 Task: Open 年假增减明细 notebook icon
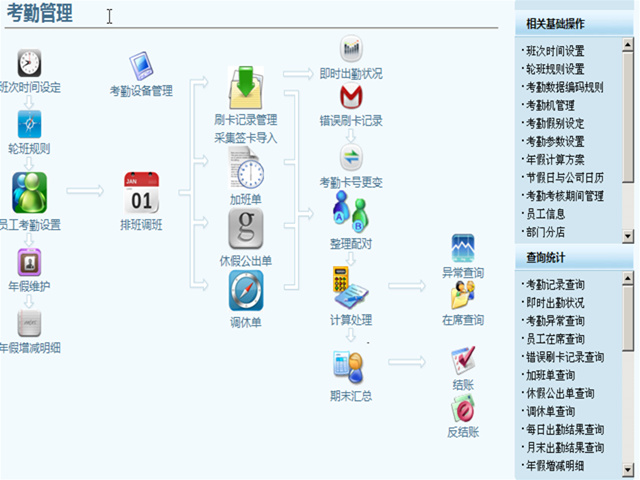29,323
